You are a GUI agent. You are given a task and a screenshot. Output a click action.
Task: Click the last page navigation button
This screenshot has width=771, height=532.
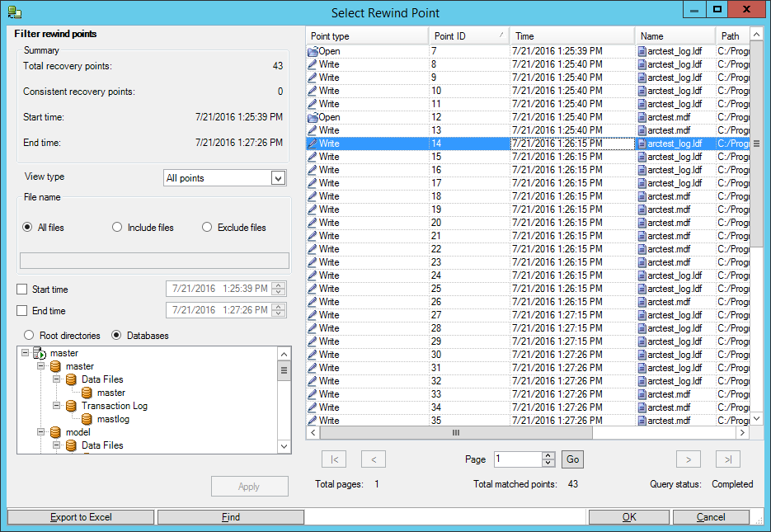[x=728, y=459]
